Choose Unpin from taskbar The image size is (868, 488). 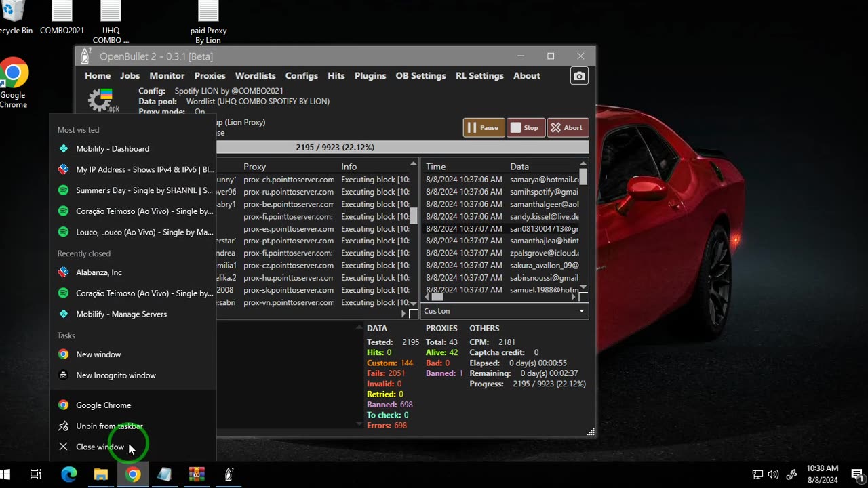133,426
